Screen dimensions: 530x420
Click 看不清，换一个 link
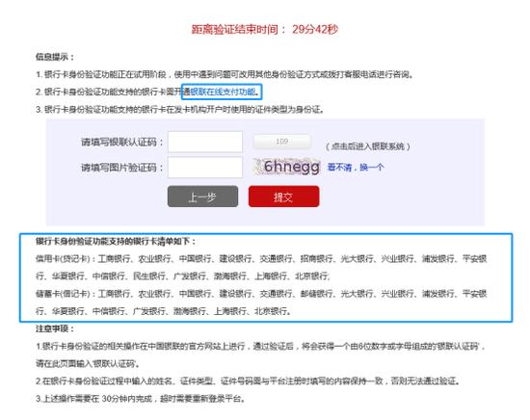tap(356, 168)
